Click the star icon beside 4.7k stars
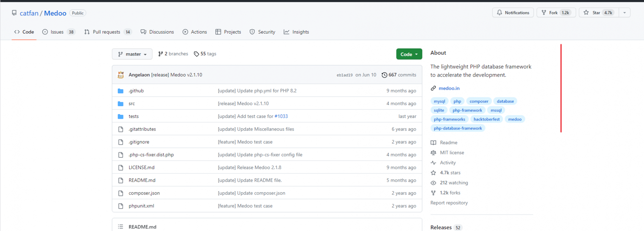 (433, 173)
